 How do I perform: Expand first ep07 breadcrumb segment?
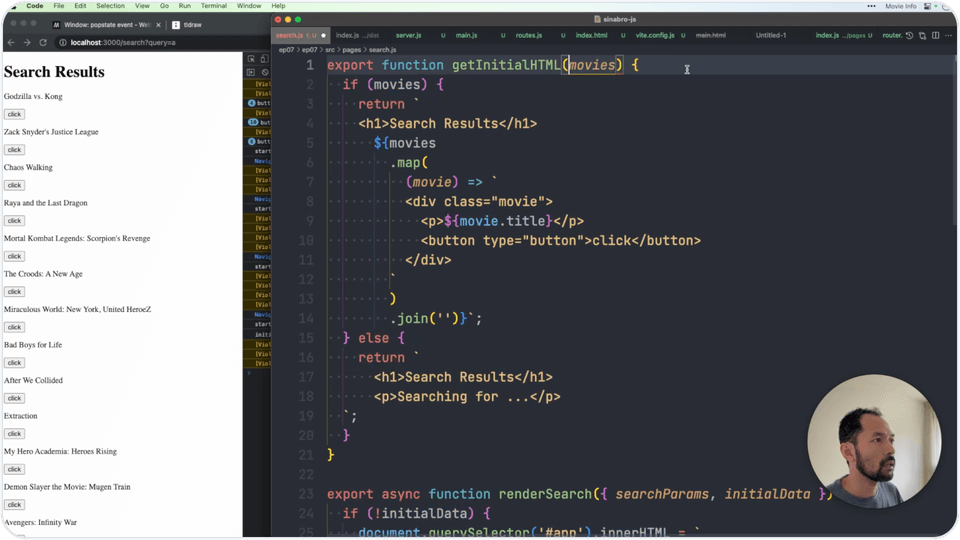click(286, 50)
